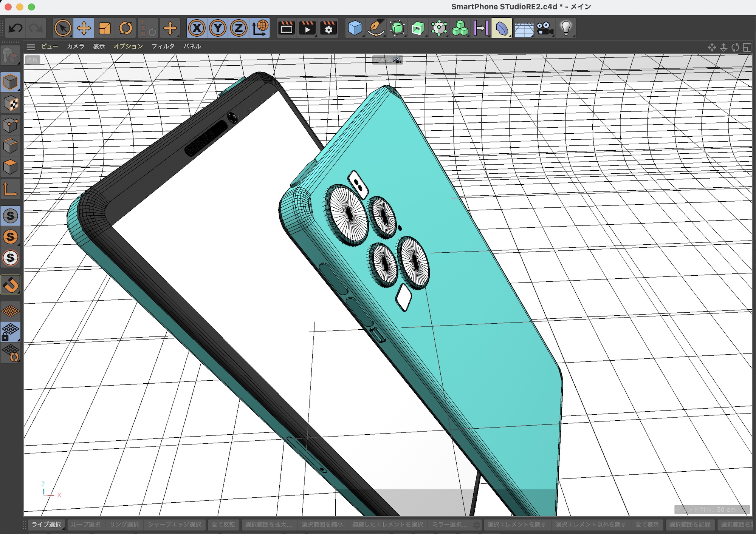Select the Rotate tool in toolbar

(x=126, y=28)
